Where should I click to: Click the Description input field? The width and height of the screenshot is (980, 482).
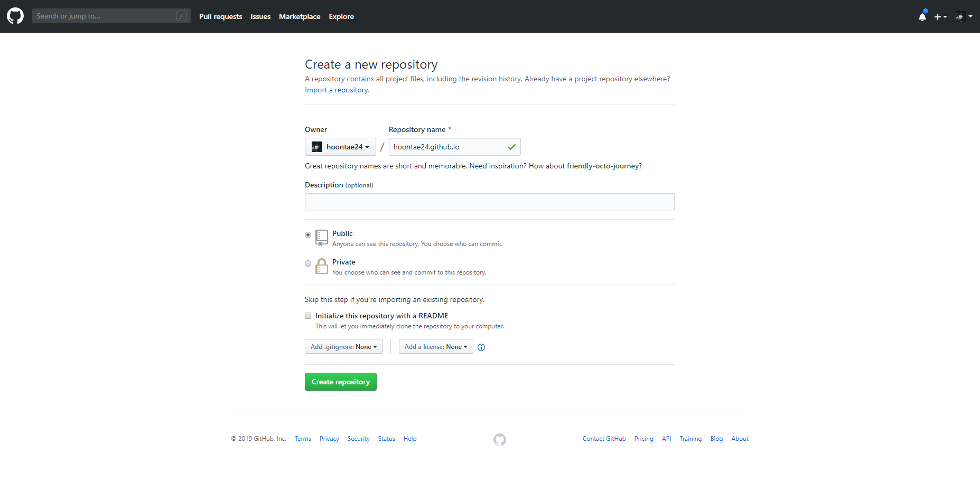coord(490,202)
